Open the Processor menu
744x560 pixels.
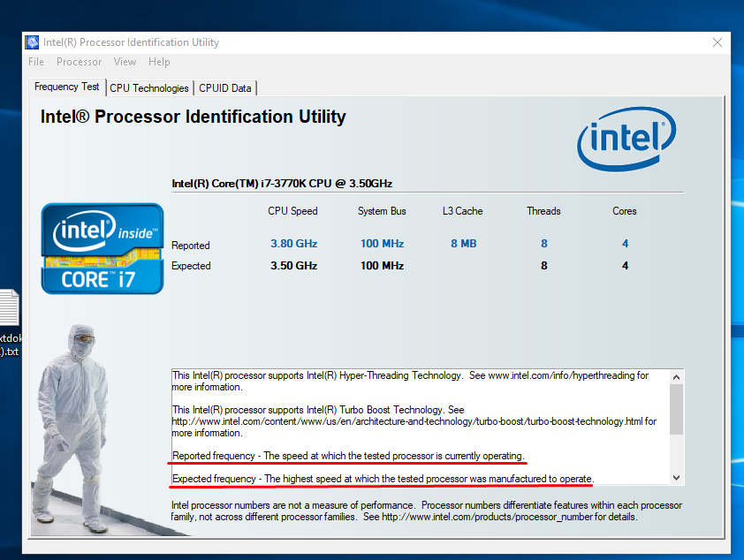[x=79, y=62]
